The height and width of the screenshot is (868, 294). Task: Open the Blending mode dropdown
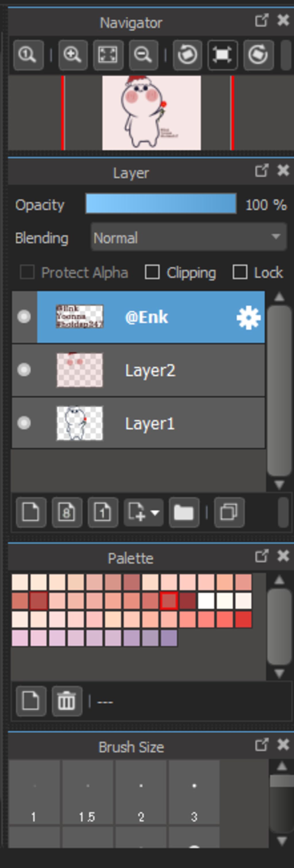coord(189,237)
